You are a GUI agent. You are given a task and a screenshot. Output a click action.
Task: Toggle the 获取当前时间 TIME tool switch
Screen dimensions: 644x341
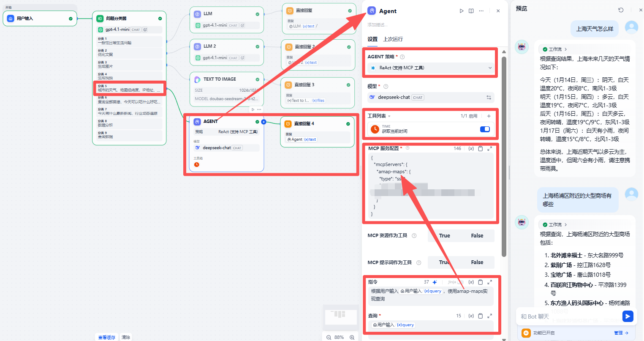tap(485, 129)
